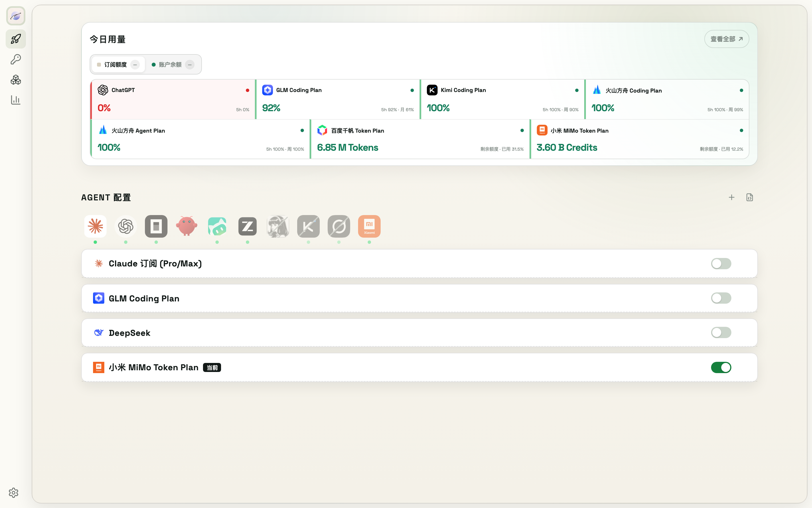
Task: Click the Xiaomi logo in the MiMo usage card
Action: (542, 130)
